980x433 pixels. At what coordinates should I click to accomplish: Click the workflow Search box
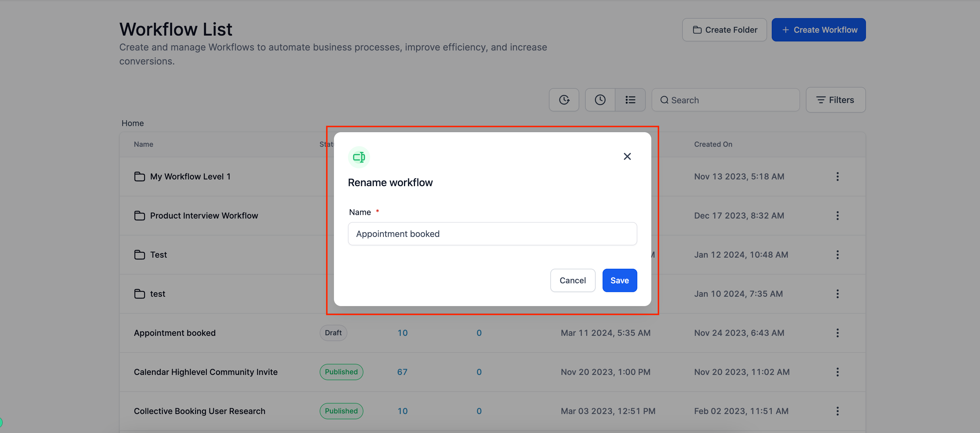click(725, 100)
